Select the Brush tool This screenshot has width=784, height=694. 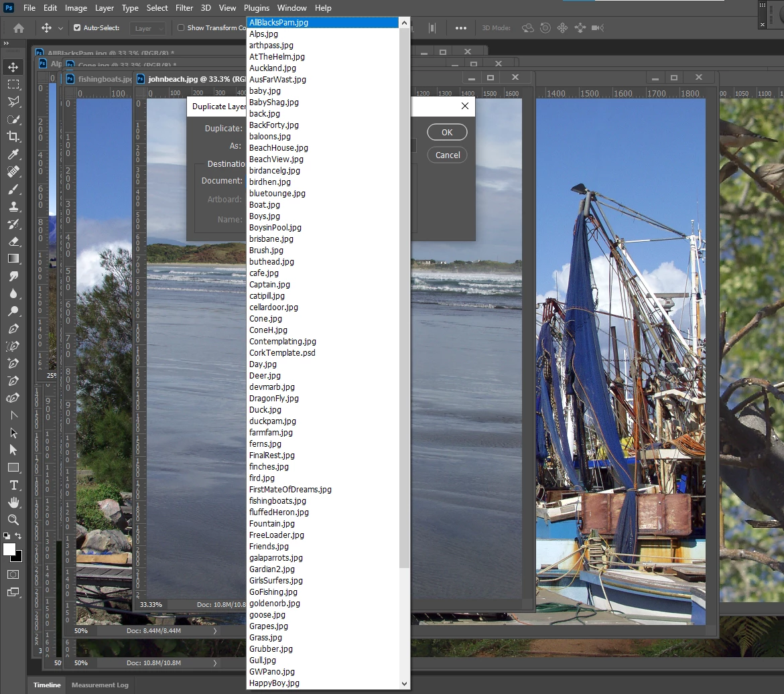click(x=13, y=189)
